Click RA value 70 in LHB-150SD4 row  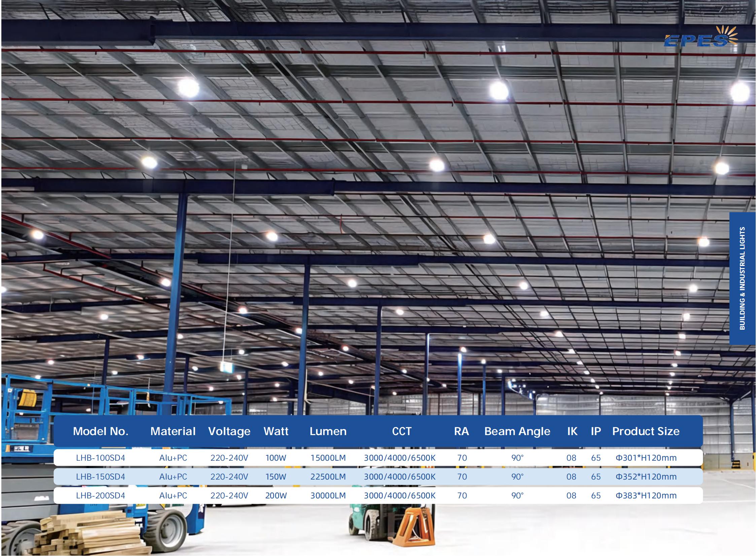pos(462,477)
